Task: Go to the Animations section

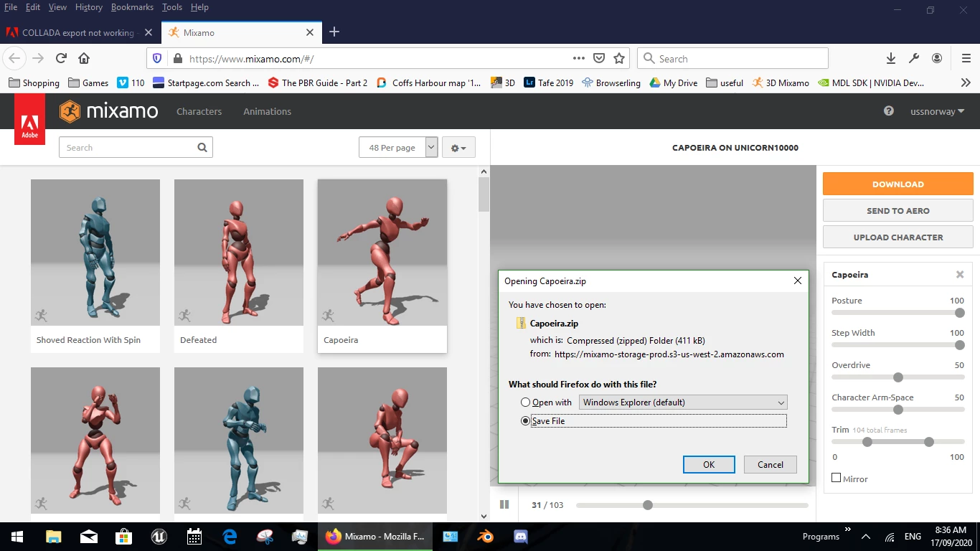Action: (267, 111)
